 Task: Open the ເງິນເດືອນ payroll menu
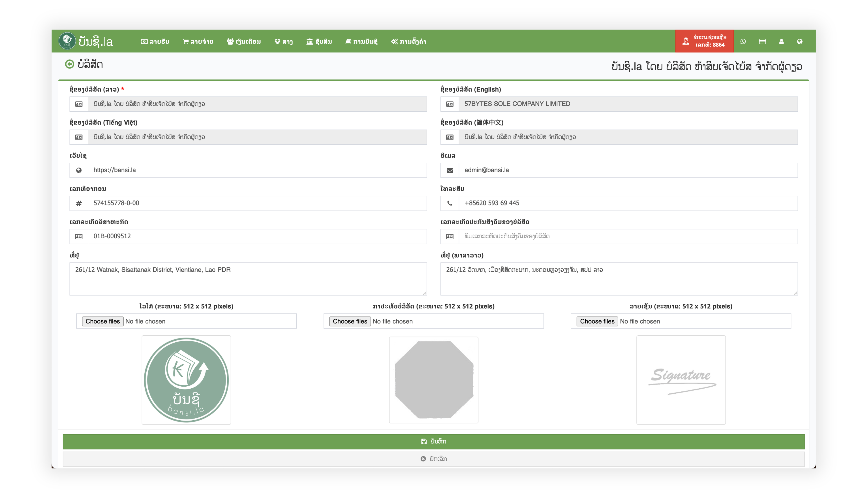pyautogui.click(x=244, y=41)
